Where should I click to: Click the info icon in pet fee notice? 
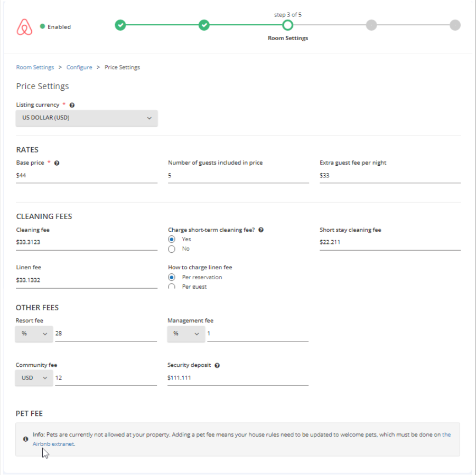pyautogui.click(x=26, y=439)
